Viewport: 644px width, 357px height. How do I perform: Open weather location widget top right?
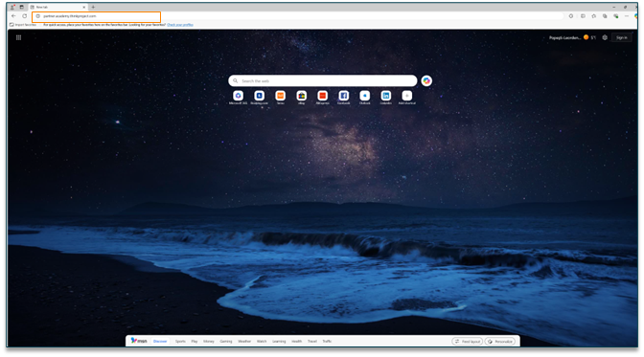tap(572, 37)
